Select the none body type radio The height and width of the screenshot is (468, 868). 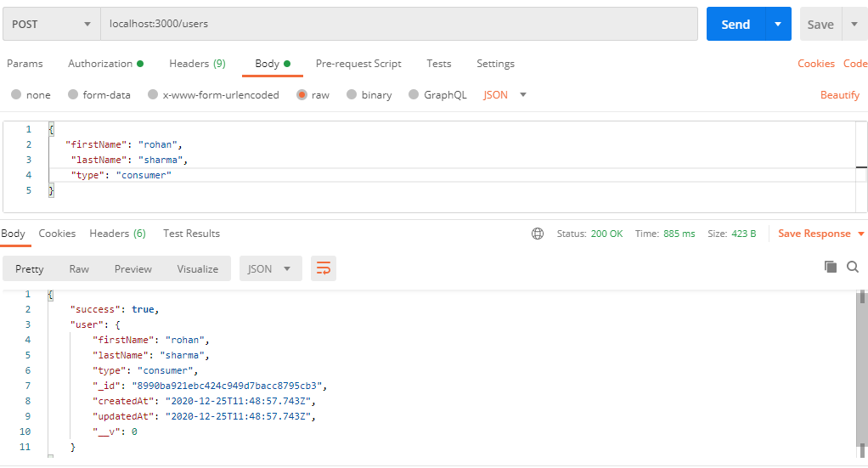click(16, 95)
